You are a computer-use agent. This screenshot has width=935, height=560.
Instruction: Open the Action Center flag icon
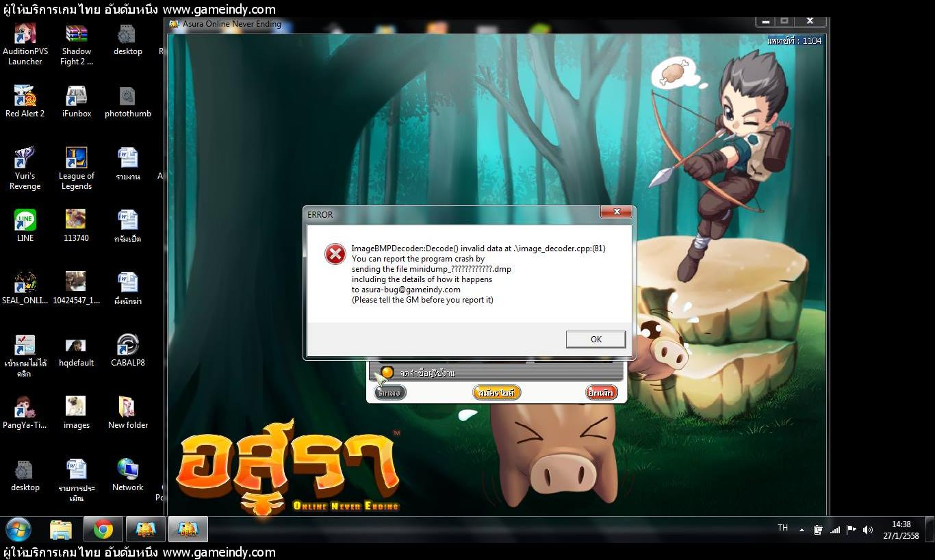(x=851, y=530)
